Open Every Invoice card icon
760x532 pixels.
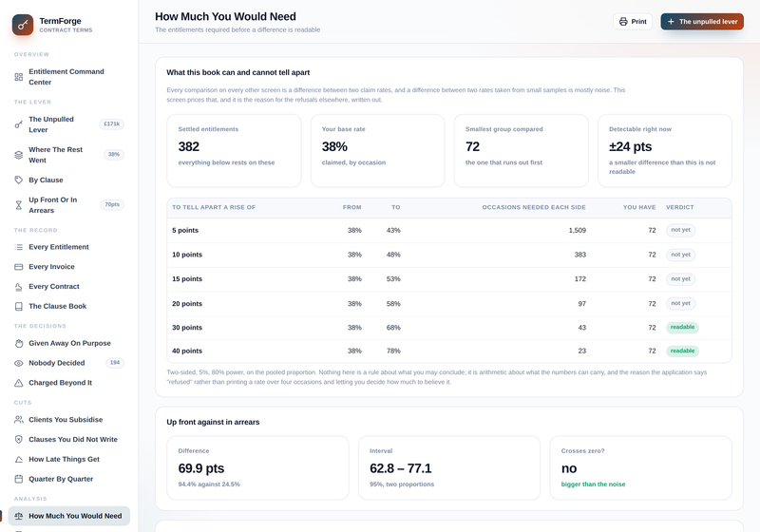tap(18, 267)
